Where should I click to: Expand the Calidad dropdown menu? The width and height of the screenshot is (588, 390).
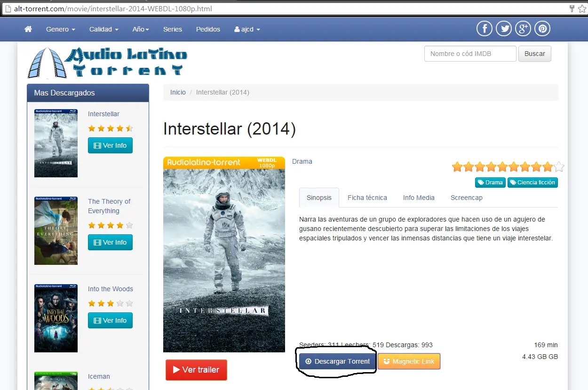104,29
